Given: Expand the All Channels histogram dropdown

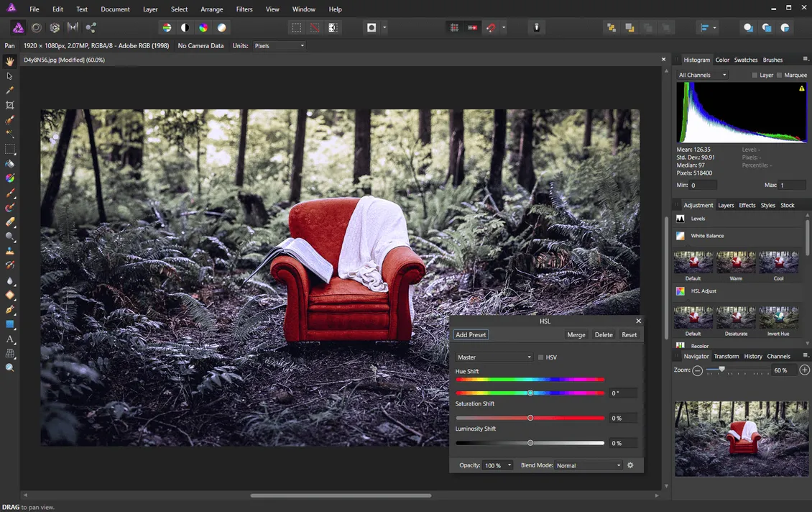Looking at the screenshot, I should (x=703, y=76).
